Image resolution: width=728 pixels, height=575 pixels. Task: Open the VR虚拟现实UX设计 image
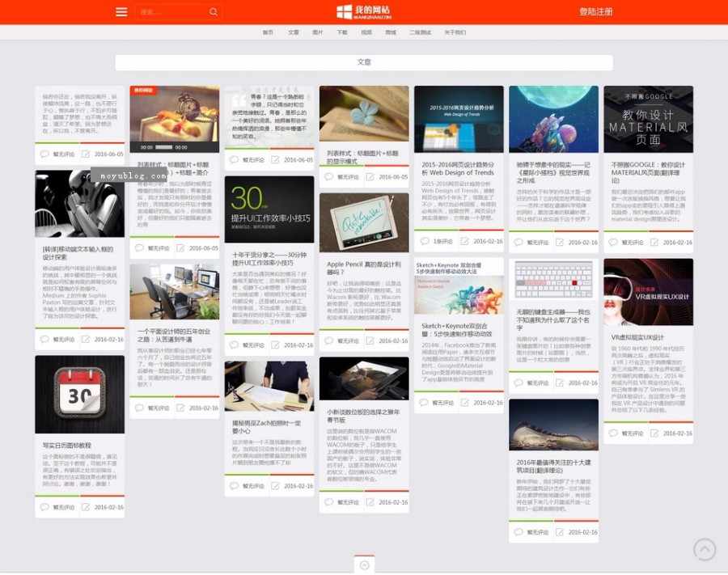click(649, 292)
